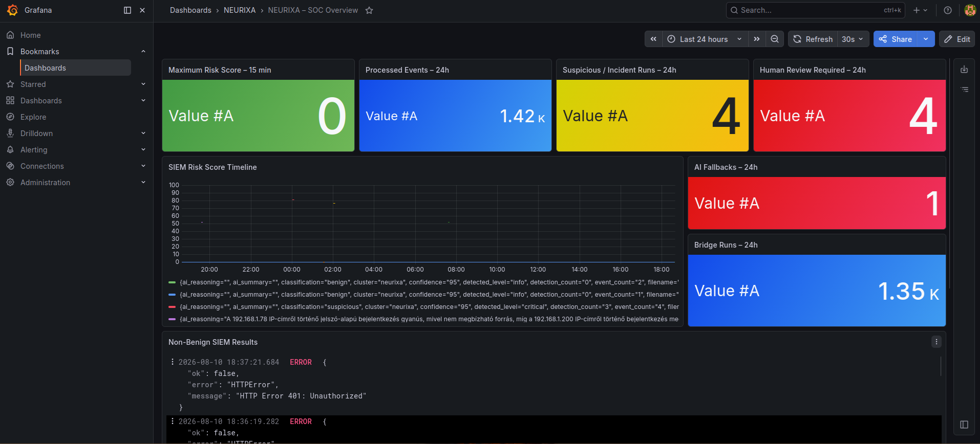
Task: Open the outline icon on right rail
Action: (964, 90)
